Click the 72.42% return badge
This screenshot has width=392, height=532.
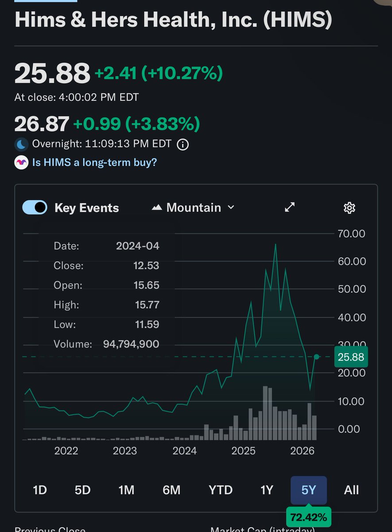[309, 517]
